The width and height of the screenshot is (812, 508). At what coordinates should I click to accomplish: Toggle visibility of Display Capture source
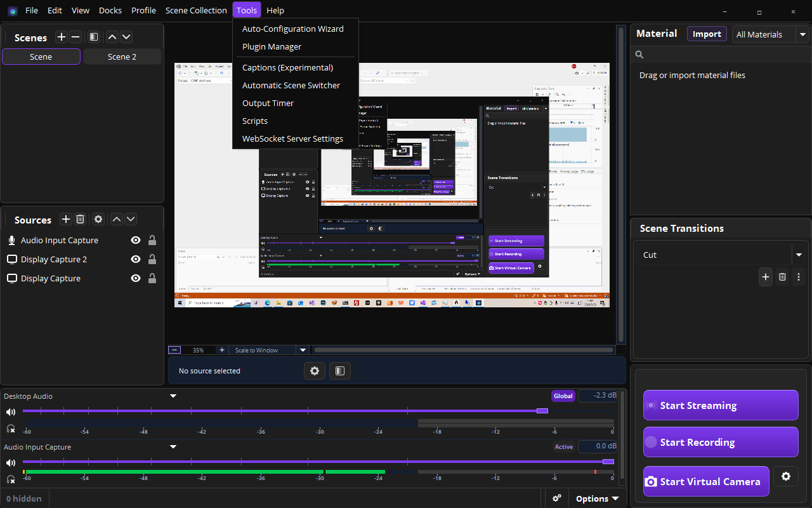tap(135, 278)
